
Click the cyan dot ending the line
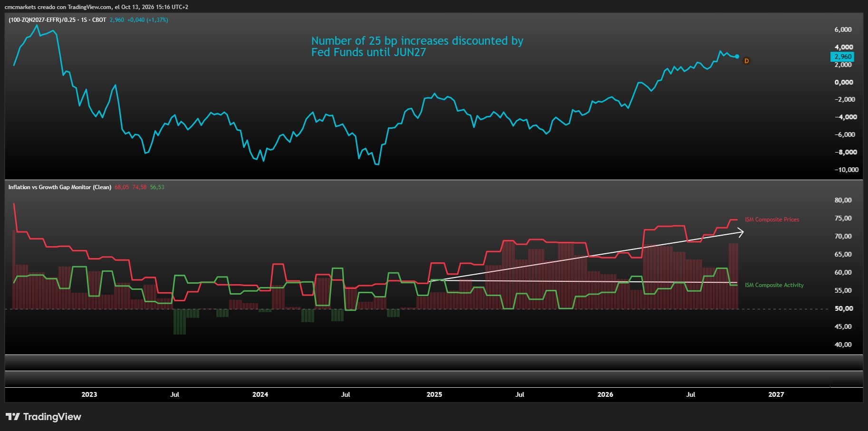click(x=737, y=57)
